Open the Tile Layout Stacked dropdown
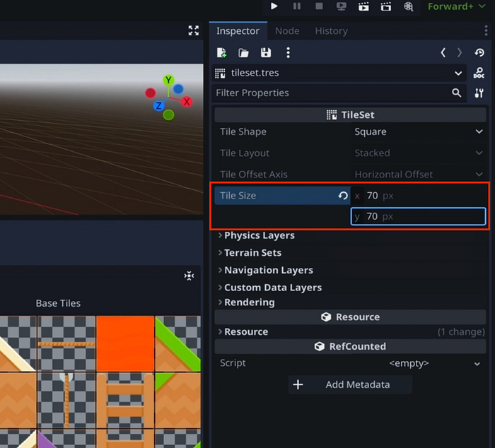 (418, 153)
